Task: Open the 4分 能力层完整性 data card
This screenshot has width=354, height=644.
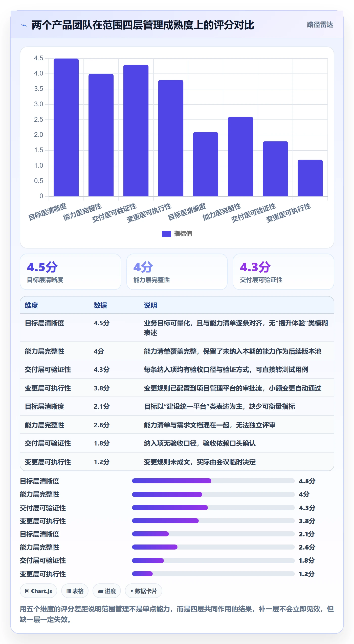Action: 177,272
